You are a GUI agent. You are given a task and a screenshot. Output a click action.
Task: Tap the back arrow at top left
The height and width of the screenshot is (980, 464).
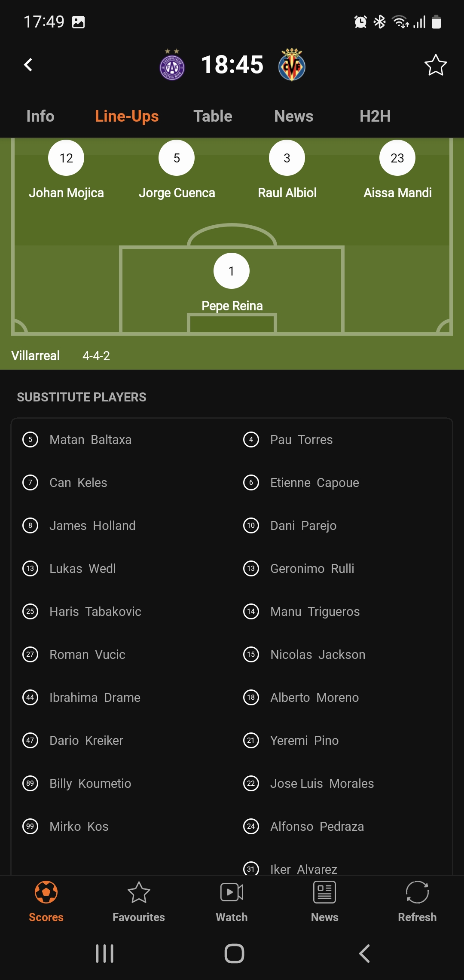(x=28, y=65)
